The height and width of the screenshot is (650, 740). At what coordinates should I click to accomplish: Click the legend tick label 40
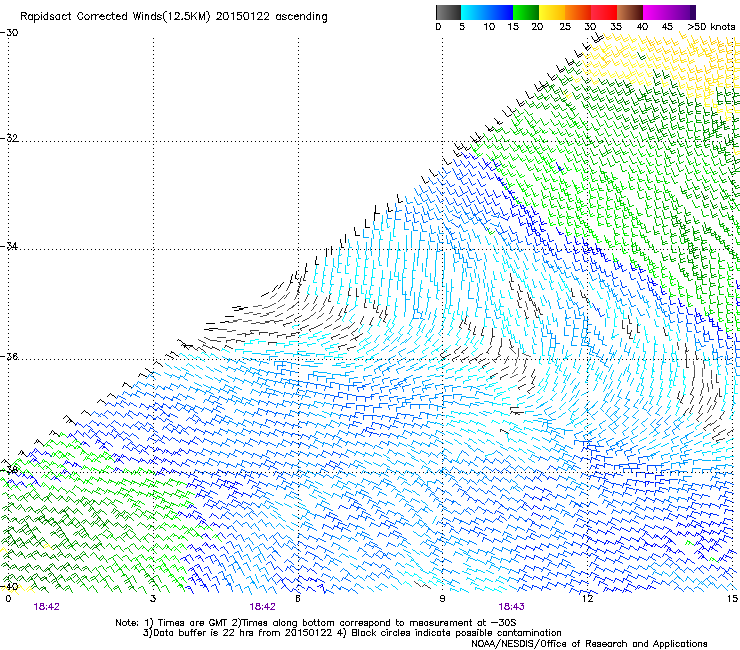coord(642,27)
